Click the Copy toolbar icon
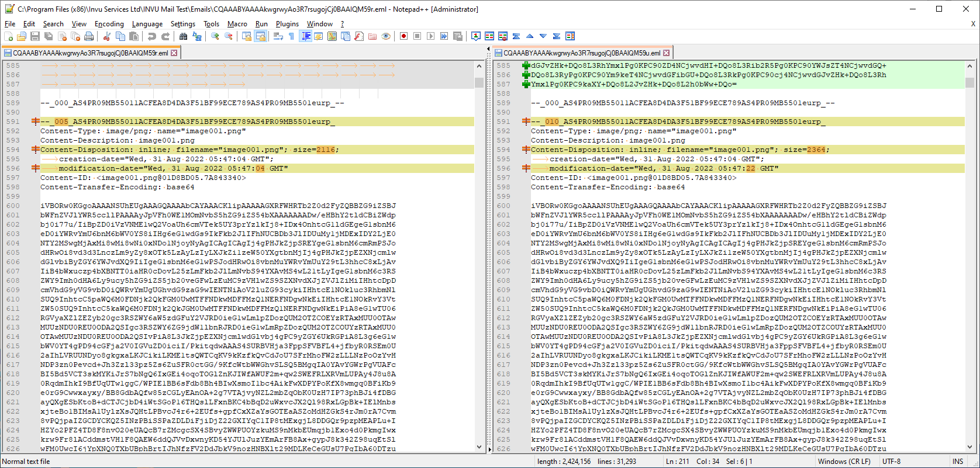 point(120,36)
